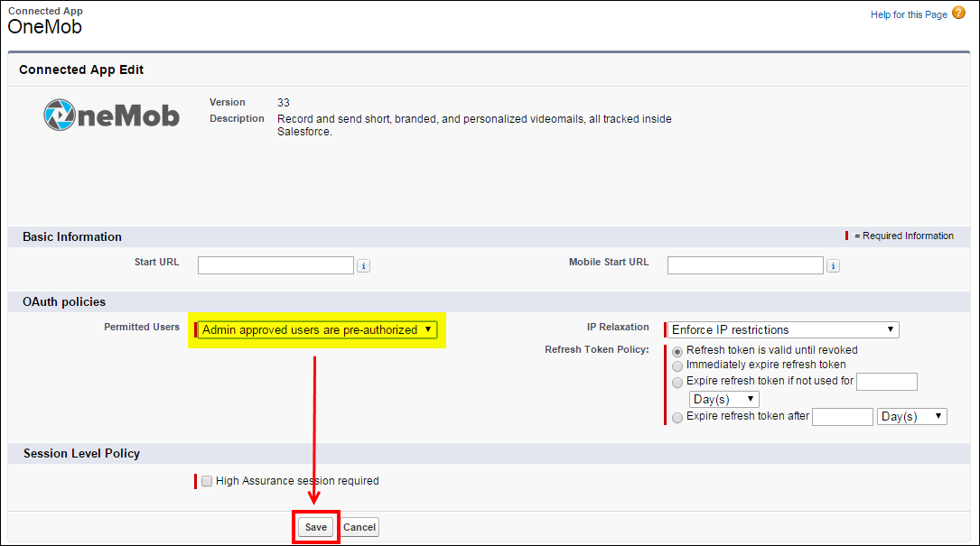Screen dimensions: 980x546
Task: Select Expire refresh token after option
Action: [x=677, y=418]
